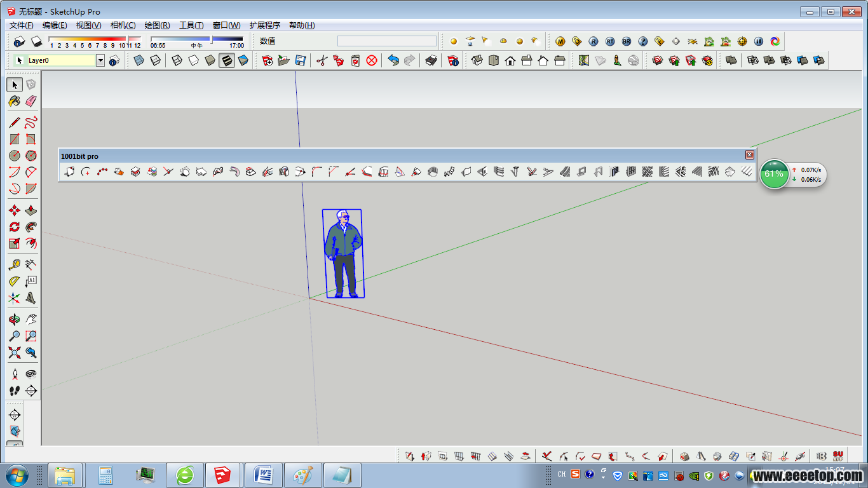Click the Redo arrow

[410, 60]
